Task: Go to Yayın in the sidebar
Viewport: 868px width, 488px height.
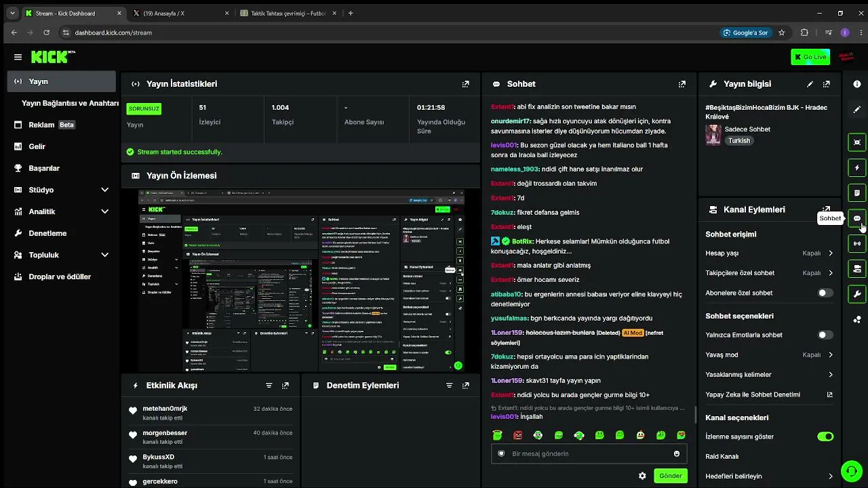Action: (62, 81)
